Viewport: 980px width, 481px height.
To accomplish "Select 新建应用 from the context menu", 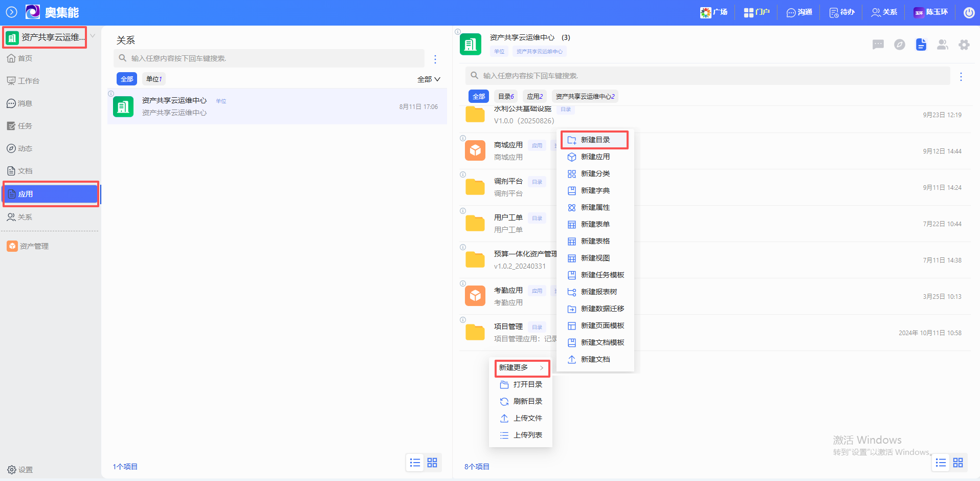I will point(595,157).
